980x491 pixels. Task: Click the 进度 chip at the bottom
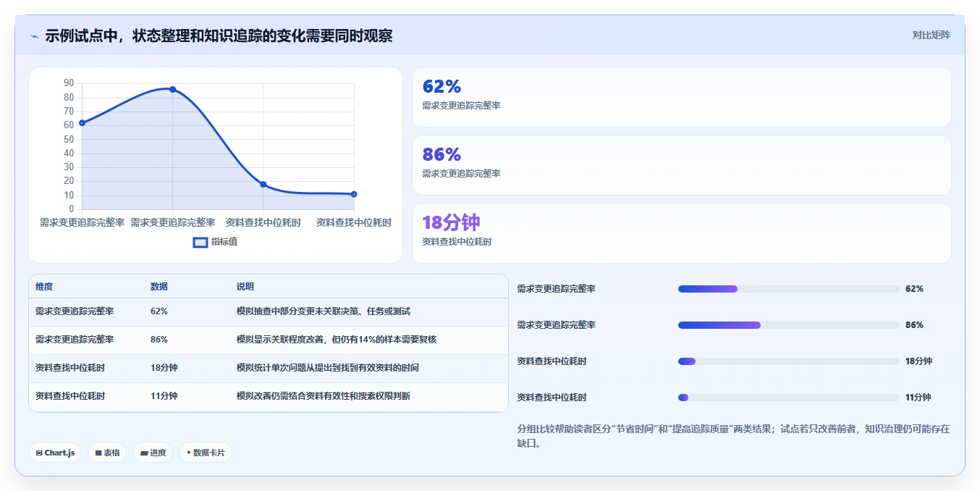(x=153, y=453)
